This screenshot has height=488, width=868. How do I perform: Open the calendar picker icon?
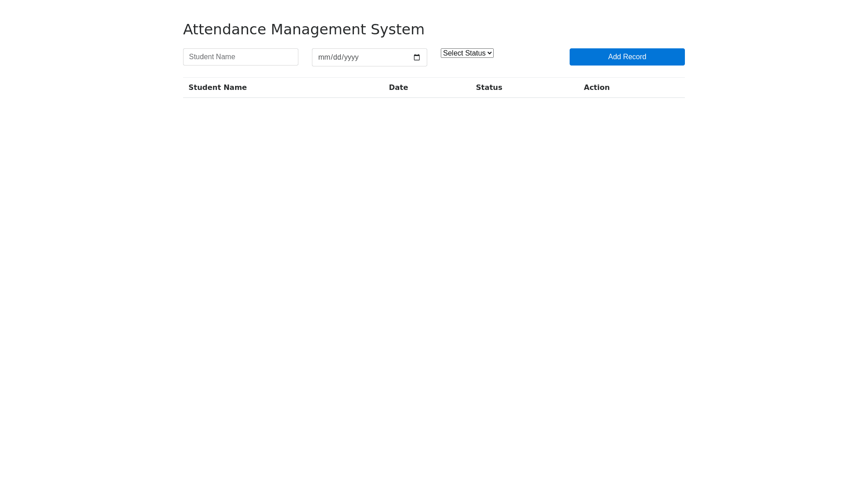[x=416, y=57]
